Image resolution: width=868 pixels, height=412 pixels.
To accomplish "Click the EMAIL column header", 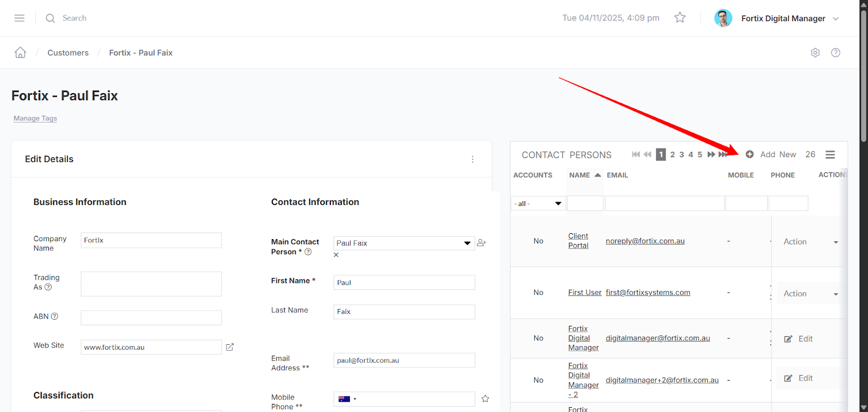I will 617,175.
